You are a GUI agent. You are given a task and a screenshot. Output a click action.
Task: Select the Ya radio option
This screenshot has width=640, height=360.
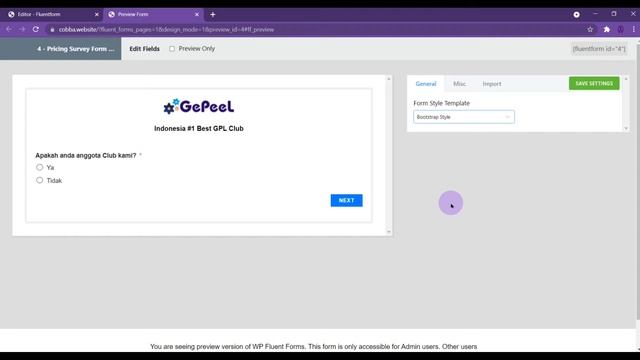(x=40, y=167)
